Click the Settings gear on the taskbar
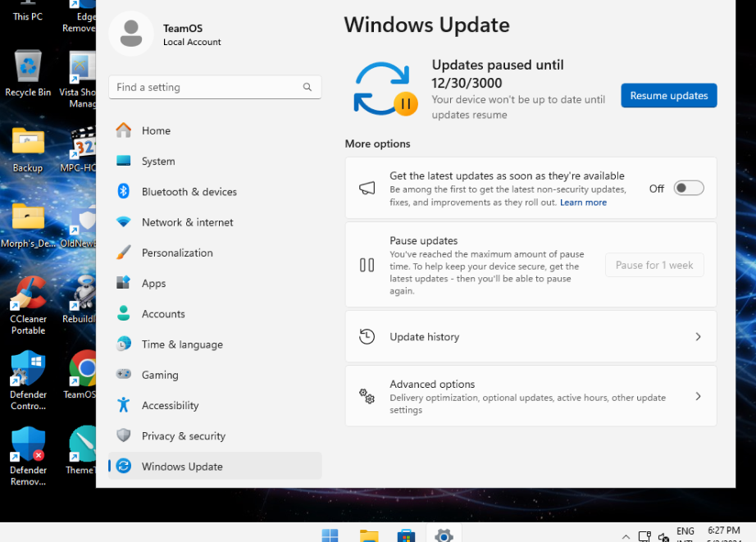 [x=444, y=535]
